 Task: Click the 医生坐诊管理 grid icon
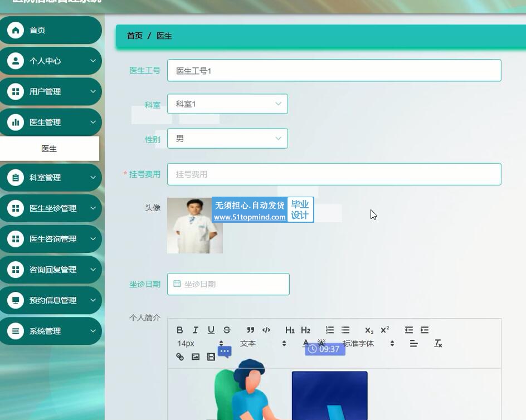tap(16, 208)
